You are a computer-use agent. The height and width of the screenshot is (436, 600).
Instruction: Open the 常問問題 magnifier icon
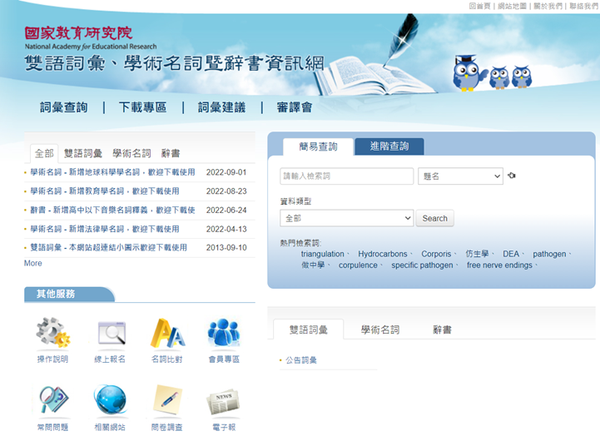pos(53,400)
